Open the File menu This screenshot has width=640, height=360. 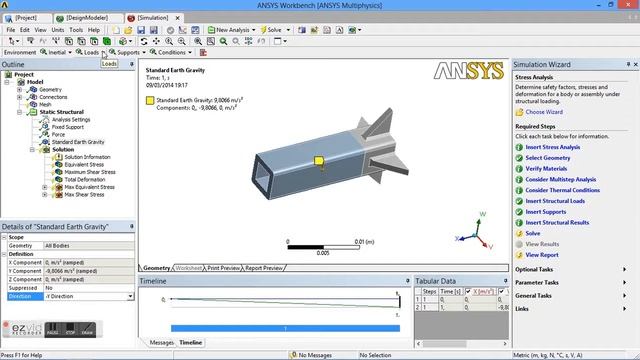[x=11, y=30]
